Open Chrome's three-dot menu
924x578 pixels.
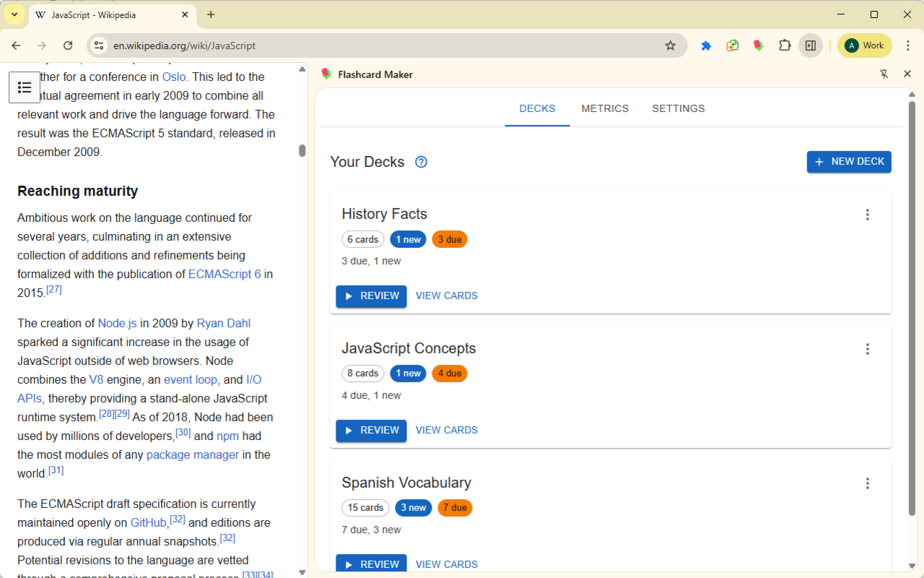pyautogui.click(x=908, y=45)
